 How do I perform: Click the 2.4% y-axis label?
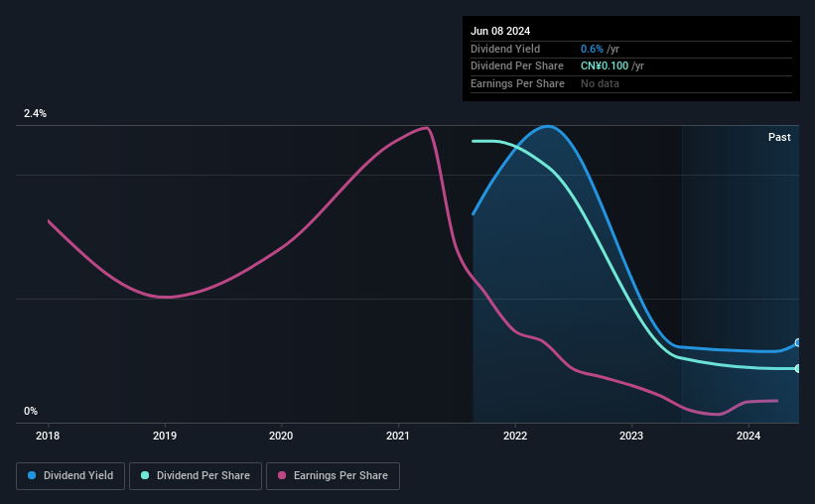point(35,113)
